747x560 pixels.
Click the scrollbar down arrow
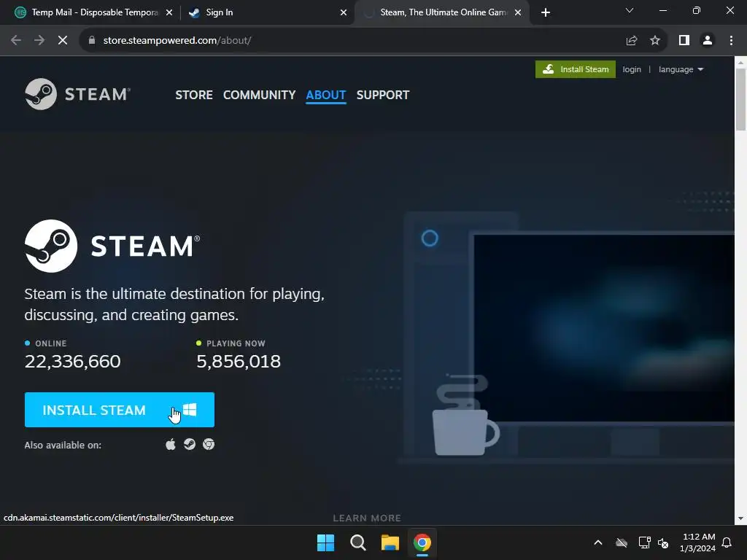pos(740,518)
